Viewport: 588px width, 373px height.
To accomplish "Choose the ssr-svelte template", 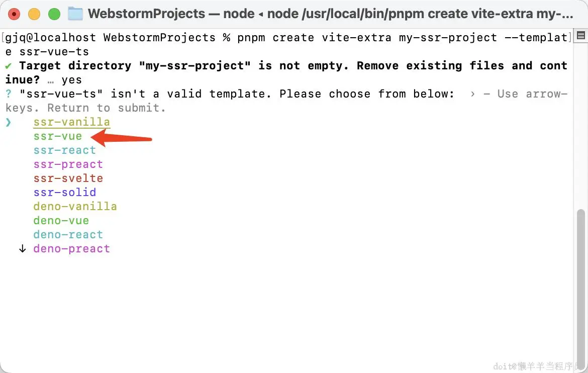I will click(68, 178).
